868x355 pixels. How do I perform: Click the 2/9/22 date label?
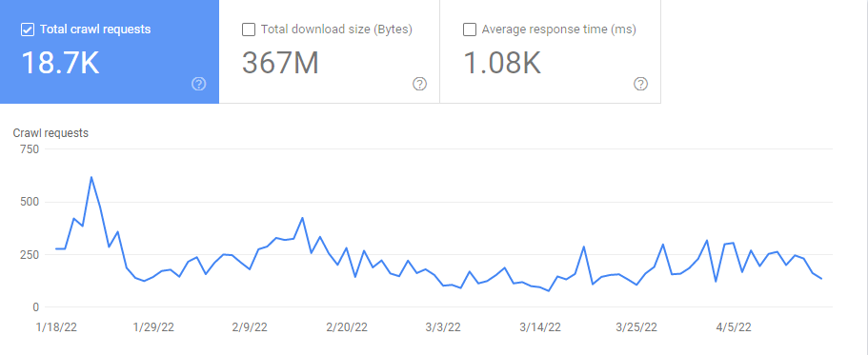point(251,327)
